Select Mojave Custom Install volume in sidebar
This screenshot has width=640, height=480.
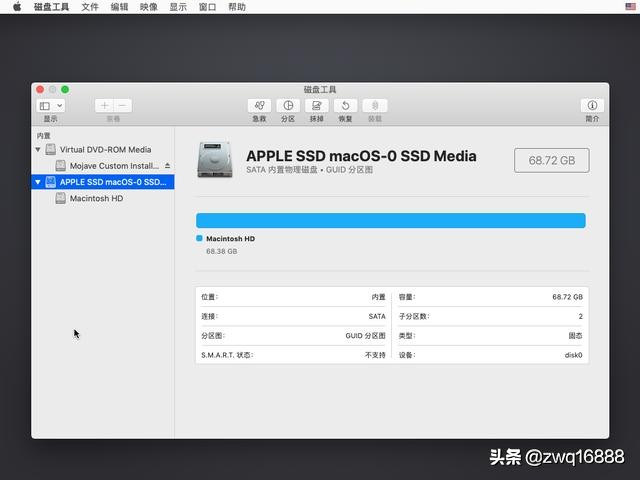114,166
